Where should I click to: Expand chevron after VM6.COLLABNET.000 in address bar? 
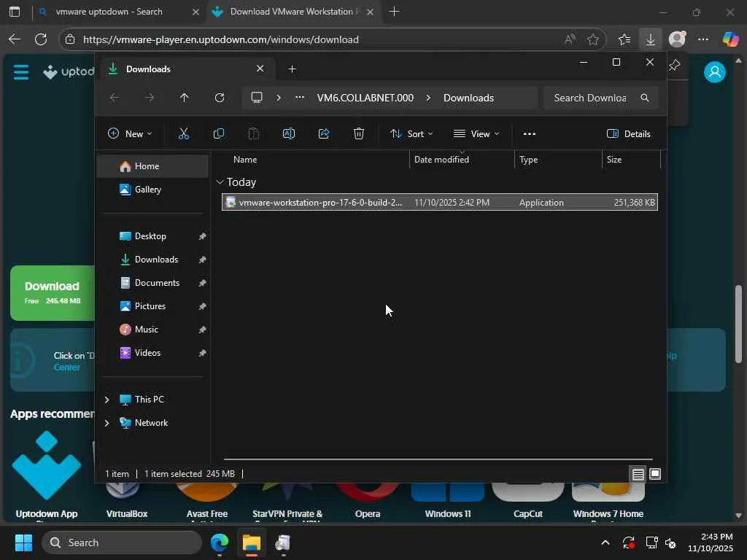tap(428, 98)
